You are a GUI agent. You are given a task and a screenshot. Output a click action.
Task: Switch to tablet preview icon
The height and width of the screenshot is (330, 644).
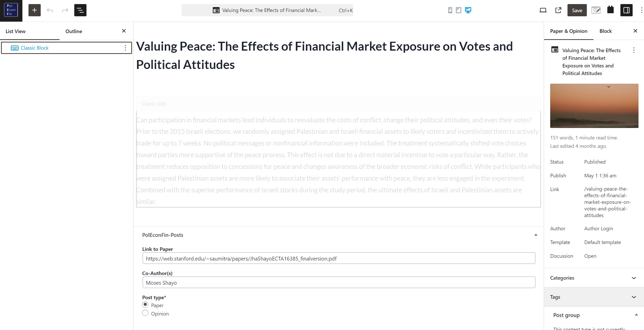[x=459, y=10]
